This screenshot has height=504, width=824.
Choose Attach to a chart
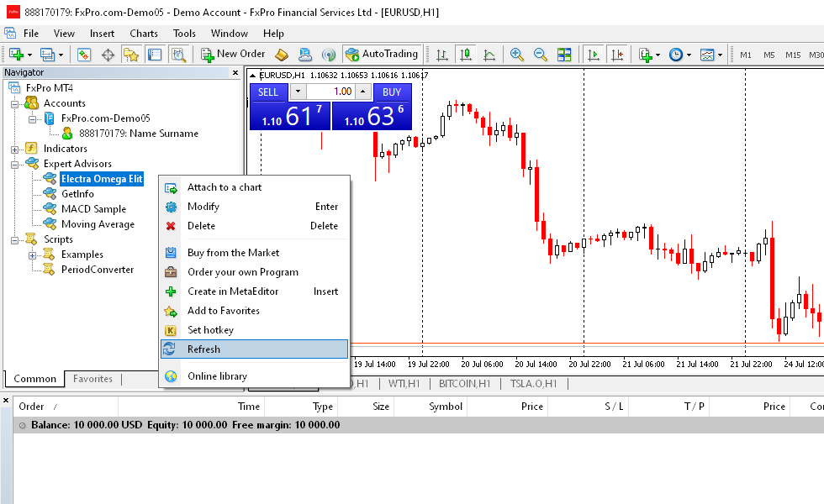[x=254, y=187]
